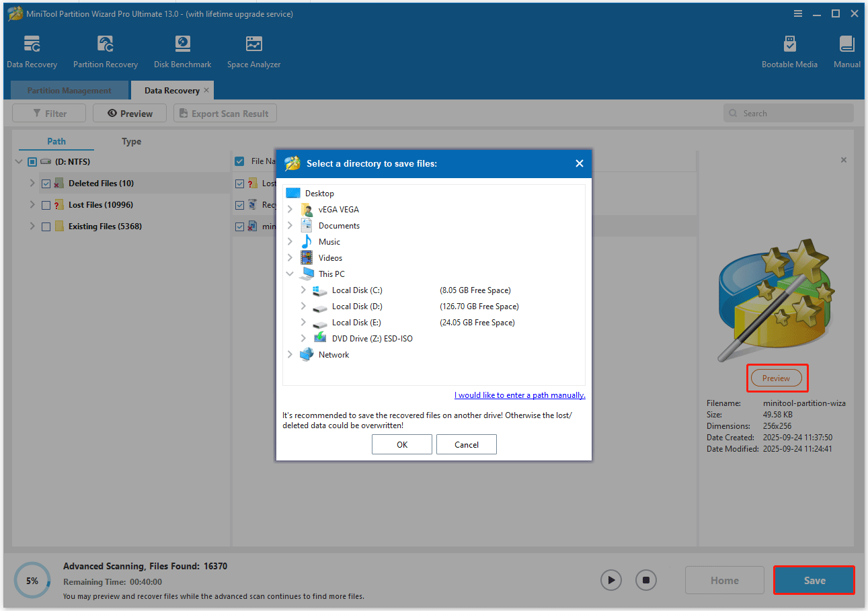868x611 pixels.
Task: Select the Partition Recovery tool
Action: point(105,50)
